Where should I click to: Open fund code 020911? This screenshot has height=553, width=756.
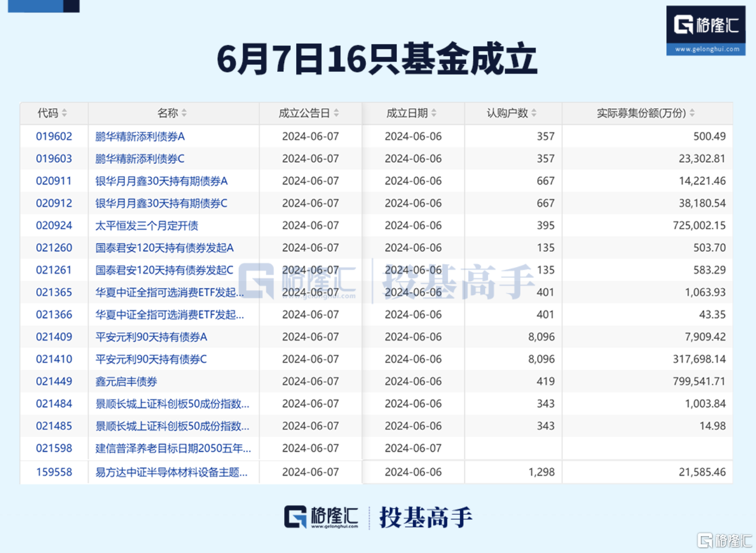54,181
